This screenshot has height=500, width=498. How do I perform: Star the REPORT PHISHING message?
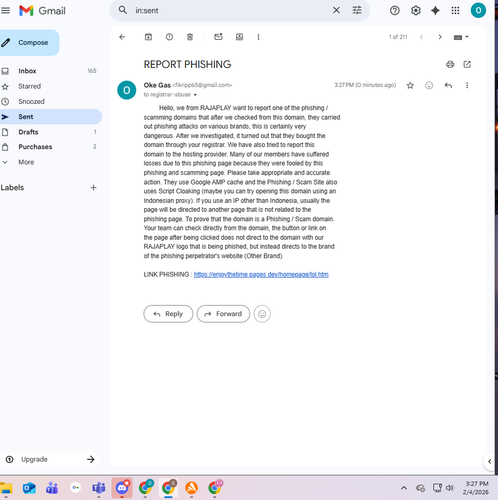point(410,86)
